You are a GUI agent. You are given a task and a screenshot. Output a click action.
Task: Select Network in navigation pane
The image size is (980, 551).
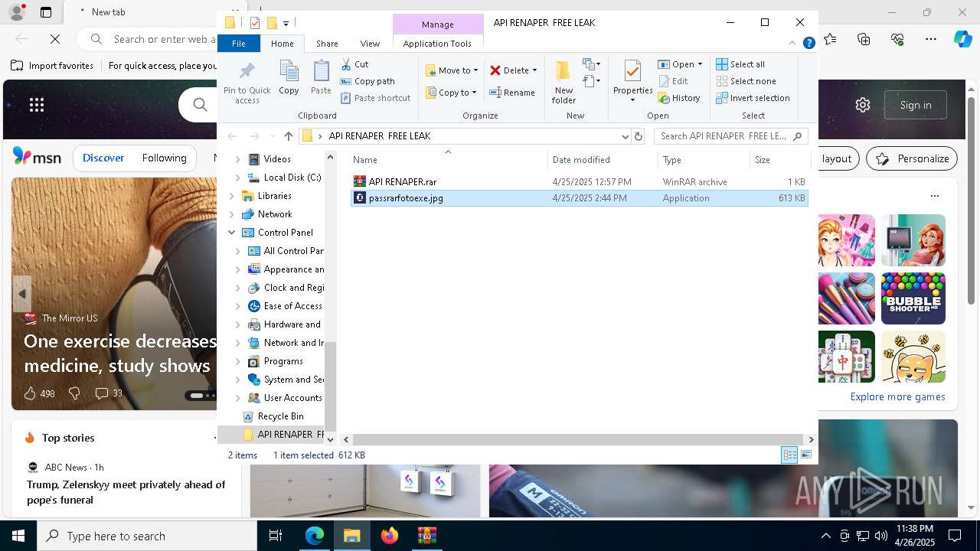(x=274, y=214)
